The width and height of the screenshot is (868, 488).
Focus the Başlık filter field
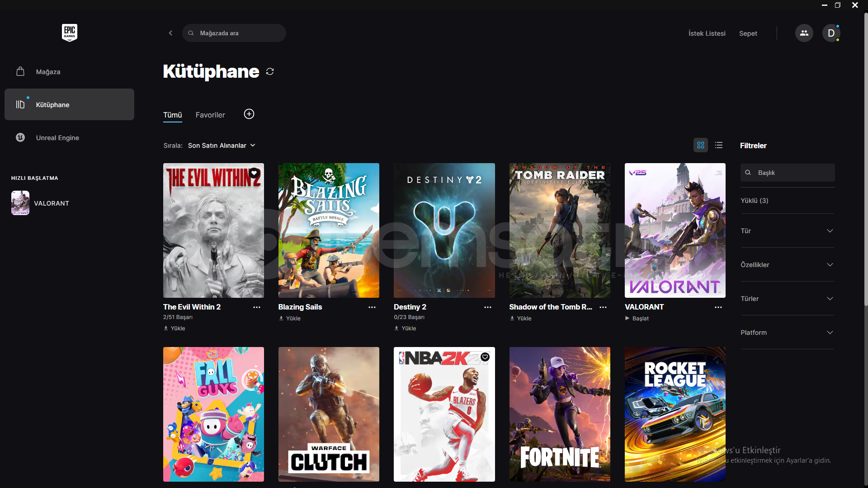788,173
